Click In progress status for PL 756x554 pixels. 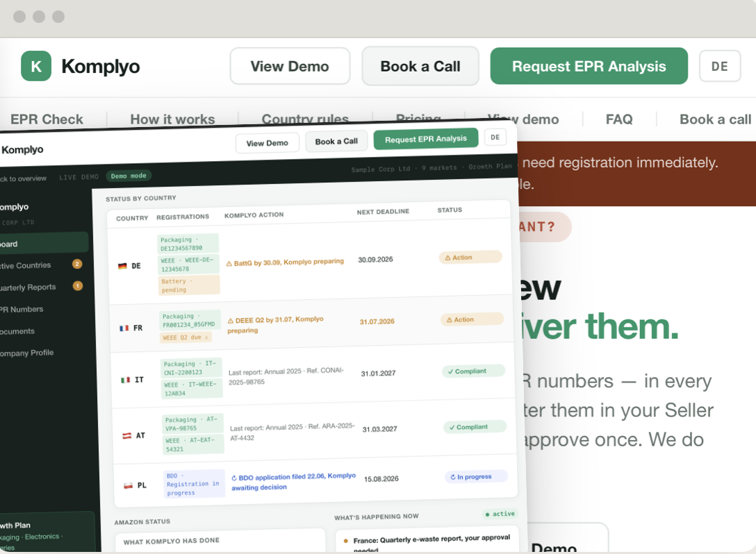475,476
